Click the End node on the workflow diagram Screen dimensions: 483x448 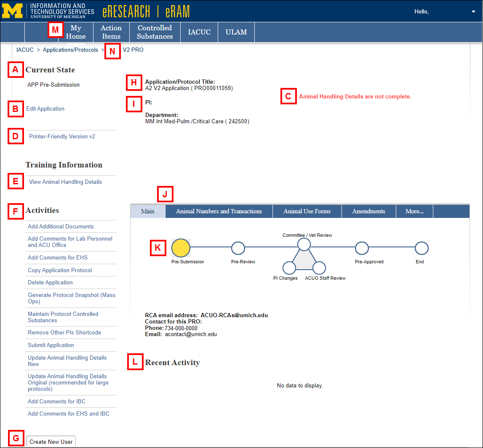click(x=421, y=248)
